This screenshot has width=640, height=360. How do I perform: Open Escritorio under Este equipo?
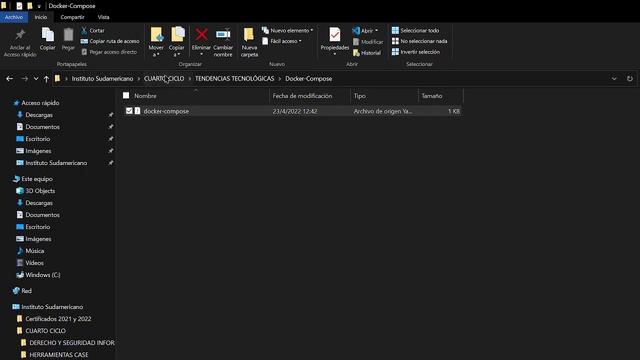coord(38,227)
